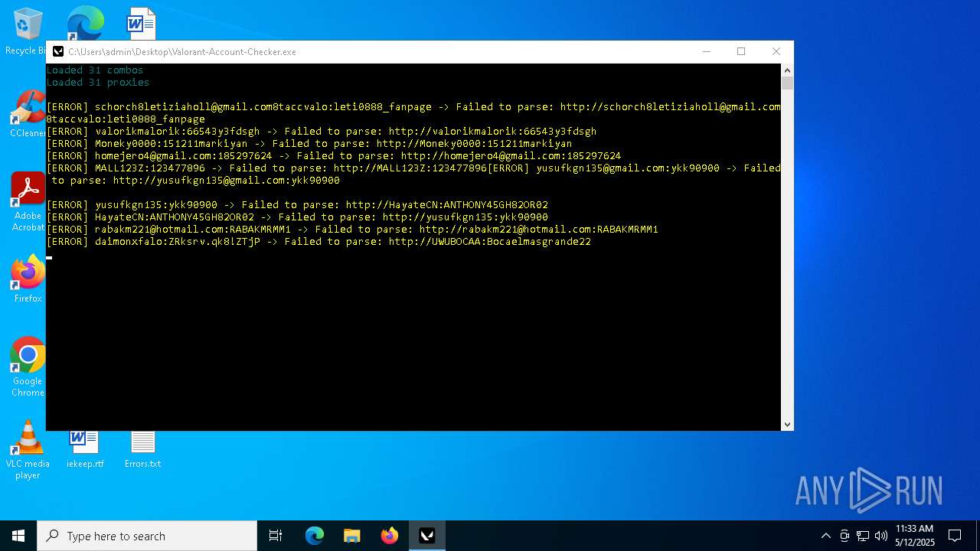Open the Firefox taskbar icon
Viewport: 980px width, 551px height.
point(390,536)
